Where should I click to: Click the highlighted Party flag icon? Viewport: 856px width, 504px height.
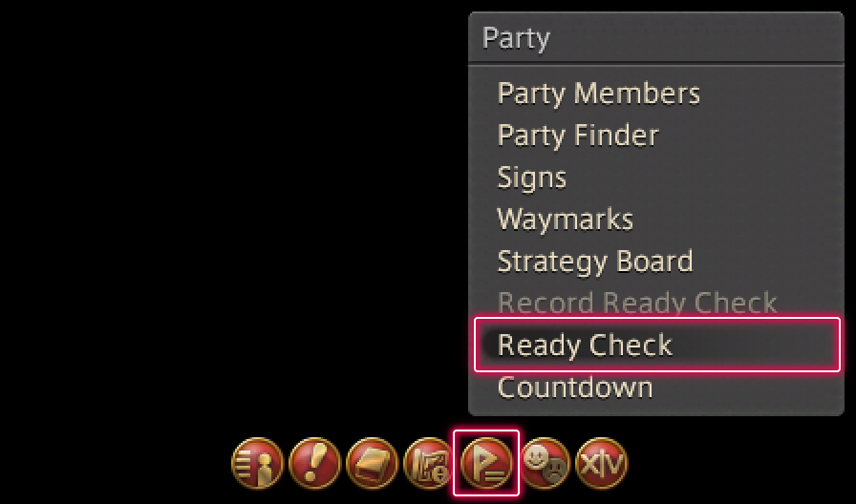tap(486, 463)
